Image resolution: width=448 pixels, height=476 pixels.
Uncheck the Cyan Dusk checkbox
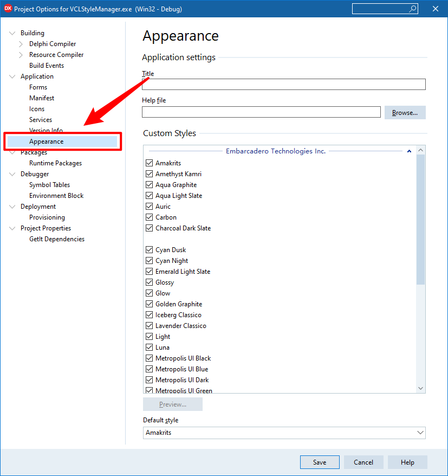149,250
